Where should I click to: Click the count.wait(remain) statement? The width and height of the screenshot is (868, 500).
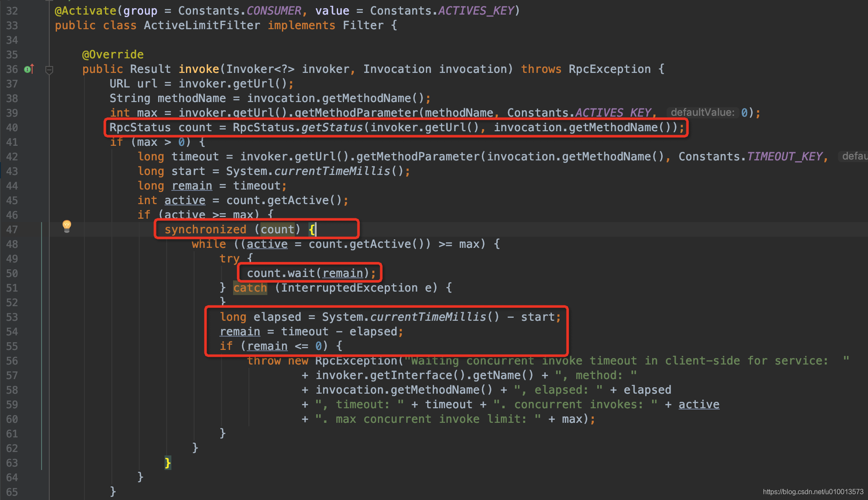[x=308, y=273]
